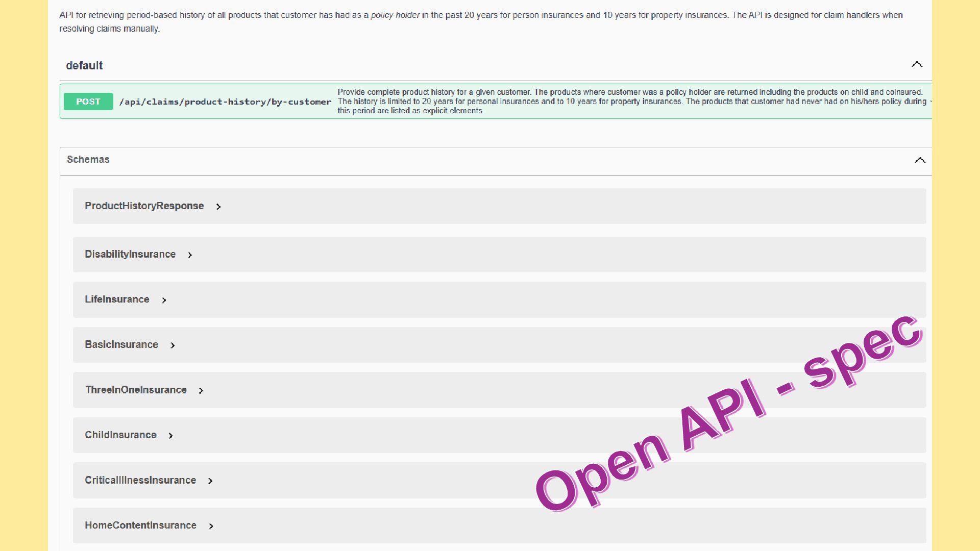
Task: Click the POST endpoint description text
Action: coord(630,102)
